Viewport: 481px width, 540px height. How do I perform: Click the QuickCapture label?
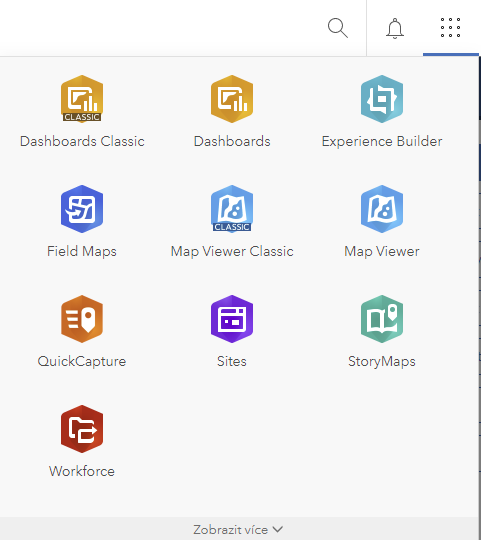click(82, 362)
